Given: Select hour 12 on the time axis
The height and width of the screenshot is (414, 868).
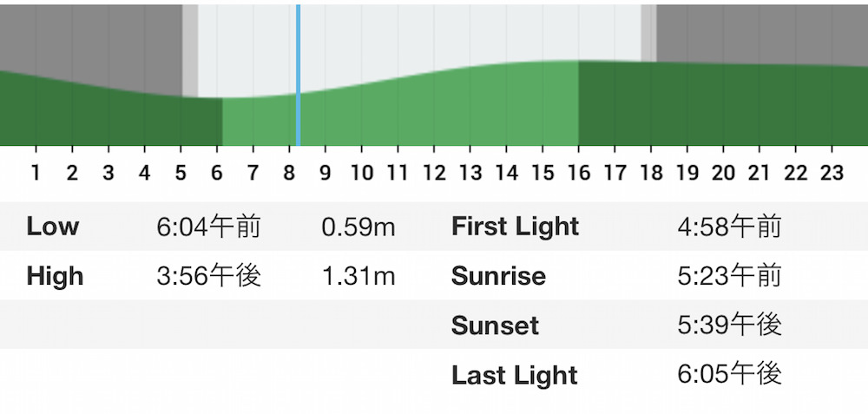Looking at the screenshot, I should [433, 174].
